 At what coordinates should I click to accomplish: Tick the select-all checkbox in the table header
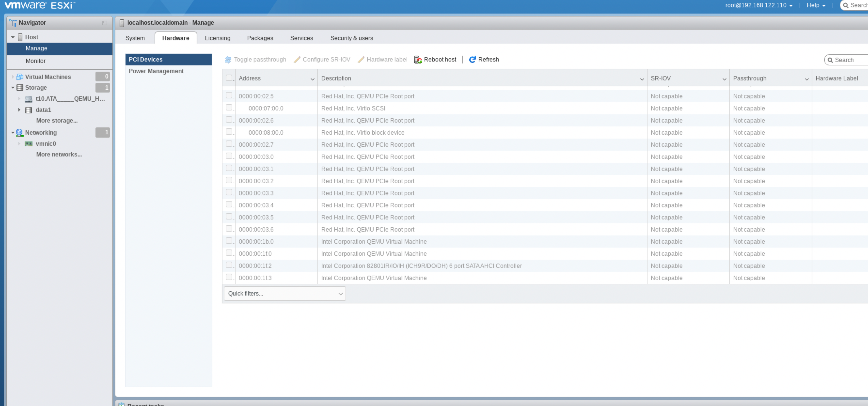(x=229, y=78)
